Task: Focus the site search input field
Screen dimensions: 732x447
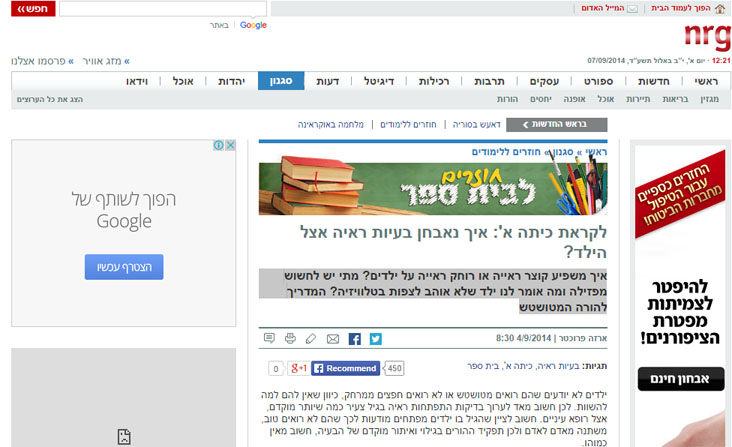Action: 163,9
